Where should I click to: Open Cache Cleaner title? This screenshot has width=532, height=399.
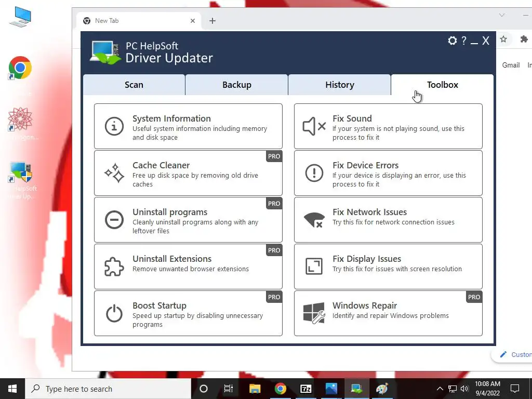pos(161,165)
